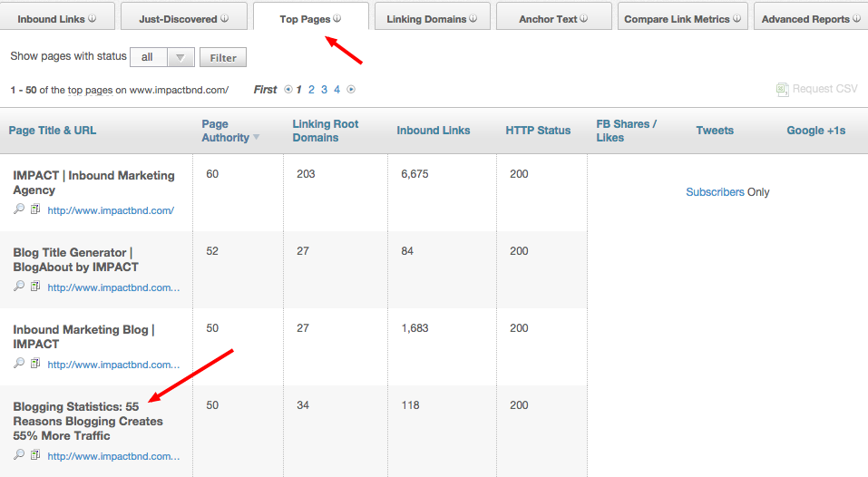Click magnifier icon for Inbound Marketing Blog row
The height and width of the screenshot is (477, 868).
pyautogui.click(x=19, y=363)
